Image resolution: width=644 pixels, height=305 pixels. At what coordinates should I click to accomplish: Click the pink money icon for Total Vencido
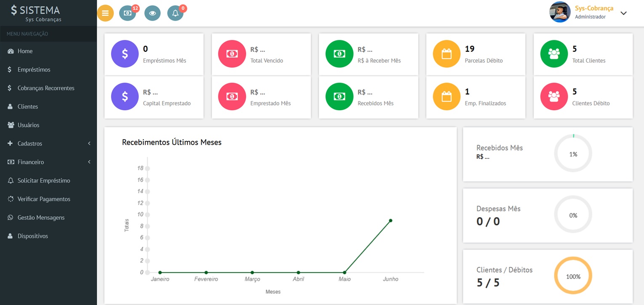(232, 54)
